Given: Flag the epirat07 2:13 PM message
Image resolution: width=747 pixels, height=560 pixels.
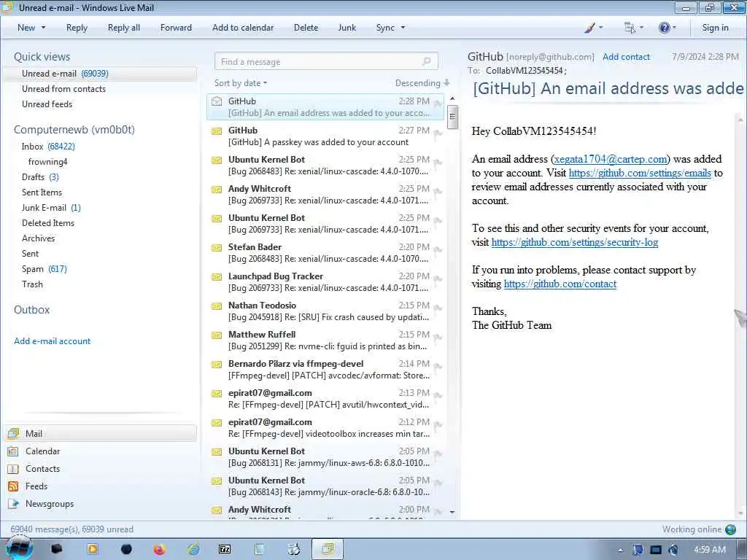Looking at the screenshot, I should click(438, 397).
